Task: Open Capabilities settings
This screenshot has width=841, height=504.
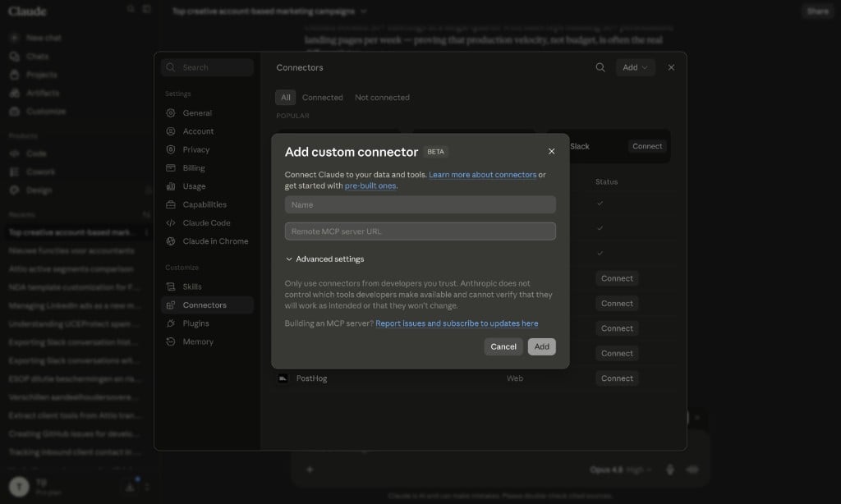Action: coord(207,204)
